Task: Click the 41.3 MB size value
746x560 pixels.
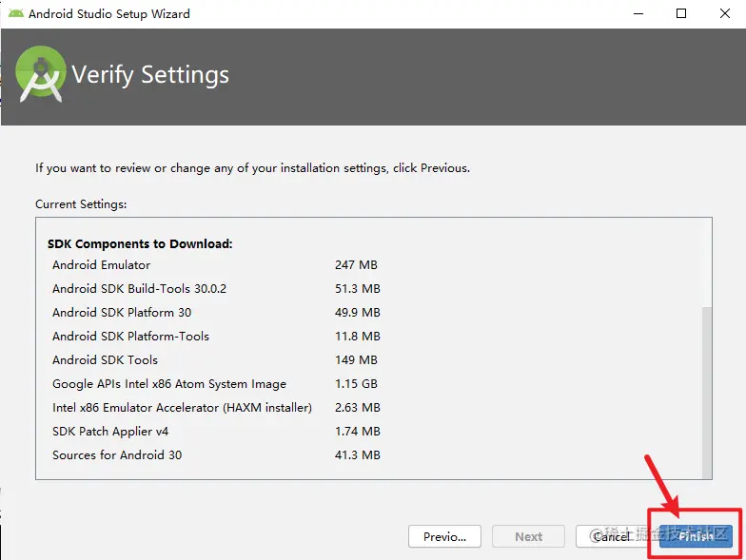Action: tap(358, 454)
